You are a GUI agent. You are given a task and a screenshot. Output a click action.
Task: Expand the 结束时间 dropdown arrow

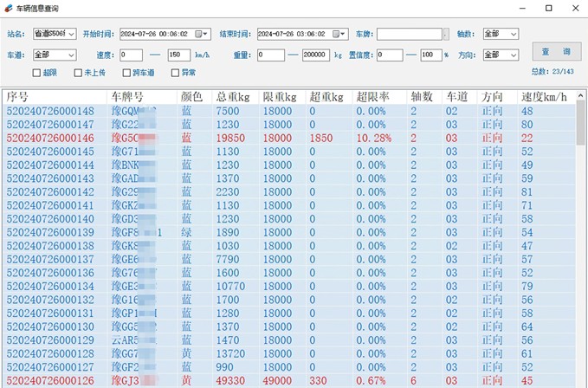(x=343, y=34)
